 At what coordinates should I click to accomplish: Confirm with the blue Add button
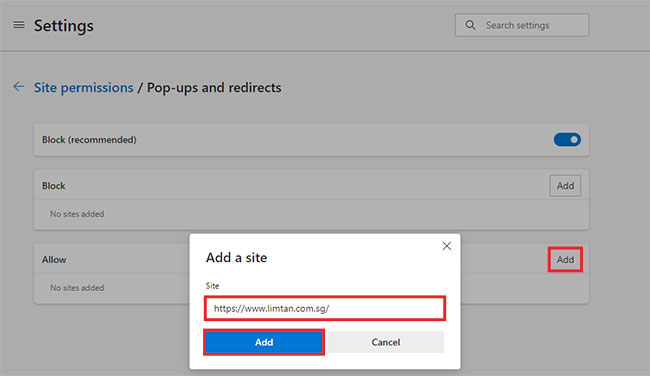(264, 342)
